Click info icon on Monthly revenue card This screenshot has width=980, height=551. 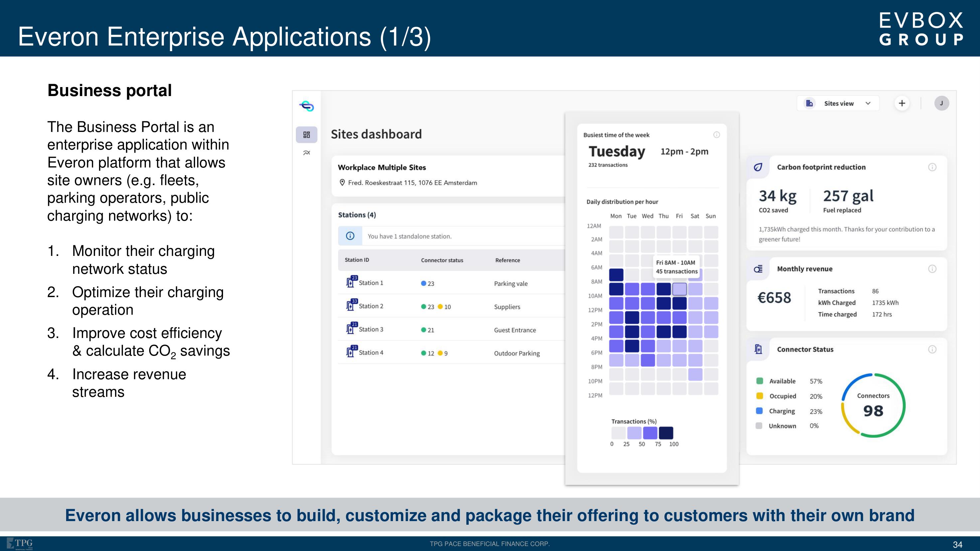coord(932,269)
